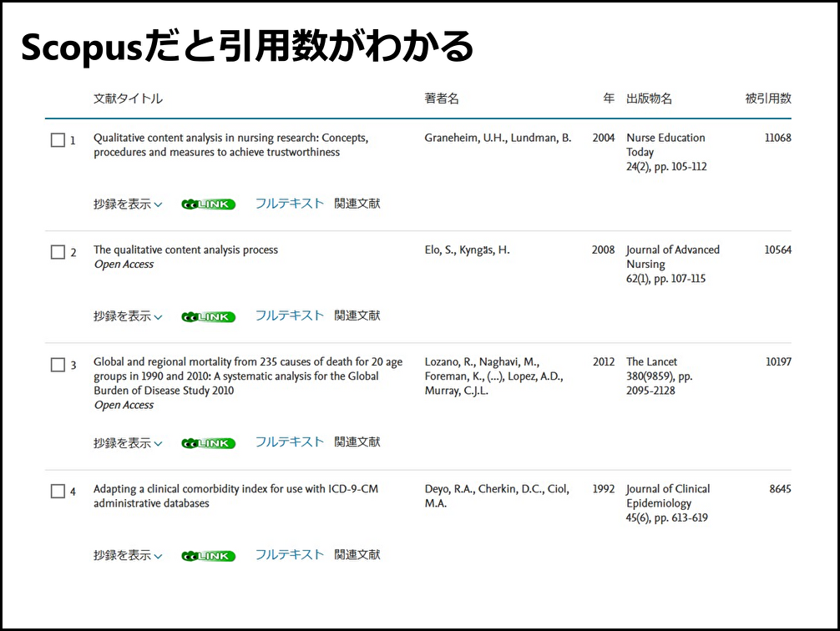Tick the checkbox for result 3
Screen dimensions: 840x631
pos(58,365)
